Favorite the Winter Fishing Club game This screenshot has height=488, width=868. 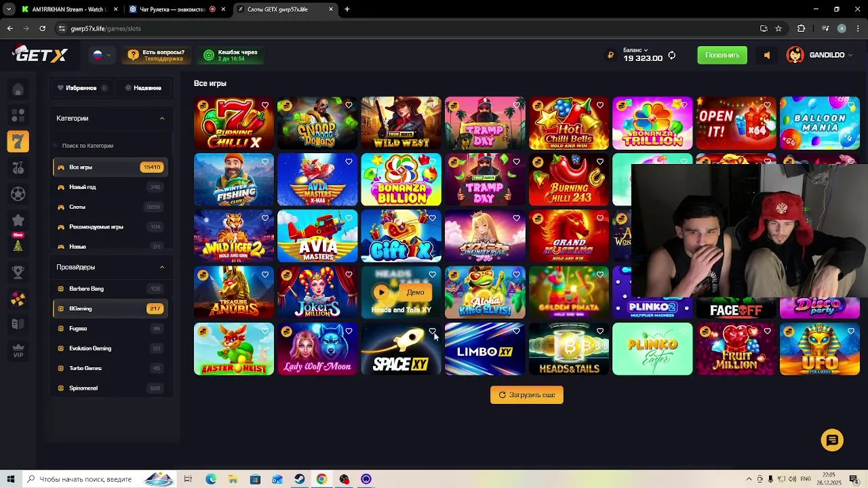point(265,161)
